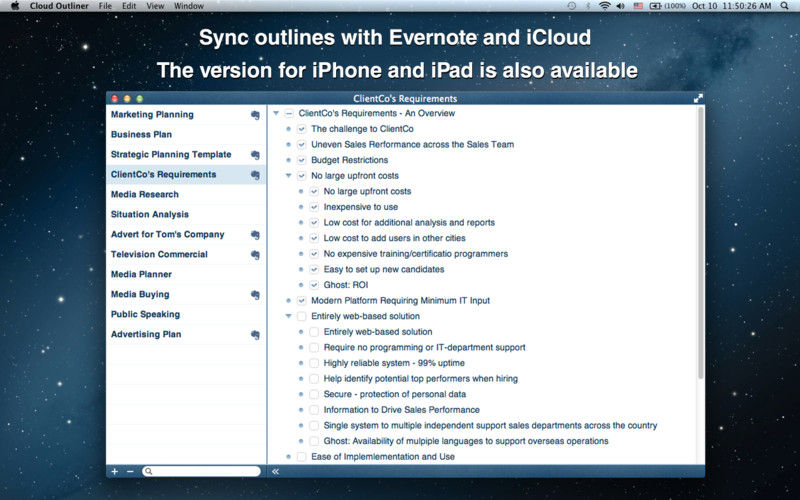Click the Evernote icon beside Advertising Plan
This screenshot has height=500, width=800.
pyautogui.click(x=255, y=335)
